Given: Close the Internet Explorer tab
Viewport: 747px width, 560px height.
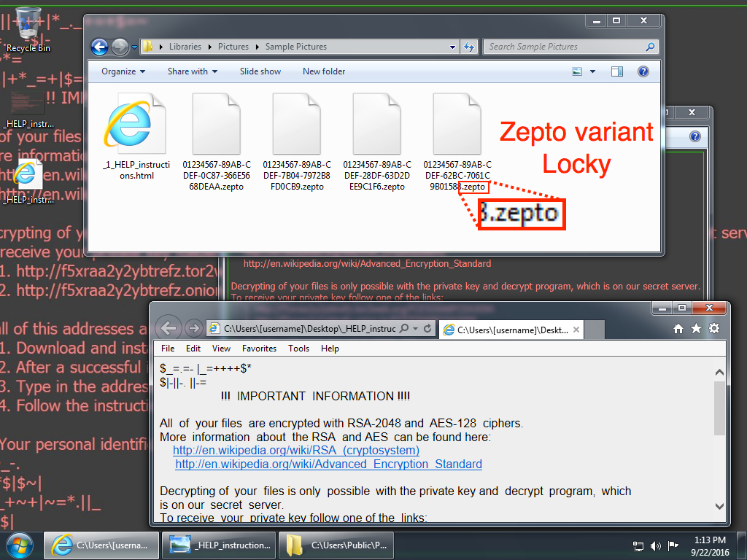Looking at the screenshot, I should pyautogui.click(x=576, y=330).
